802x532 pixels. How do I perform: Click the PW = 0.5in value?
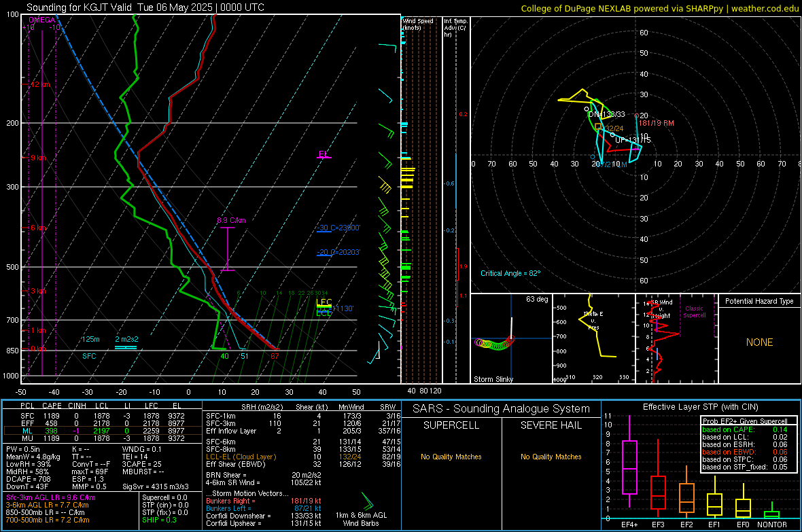click(x=22, y=449)
